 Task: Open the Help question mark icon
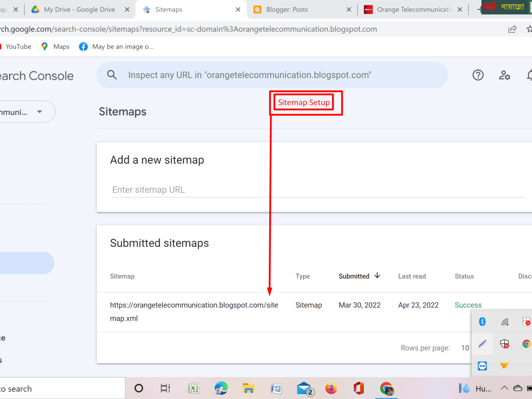(x=478, y=75)
